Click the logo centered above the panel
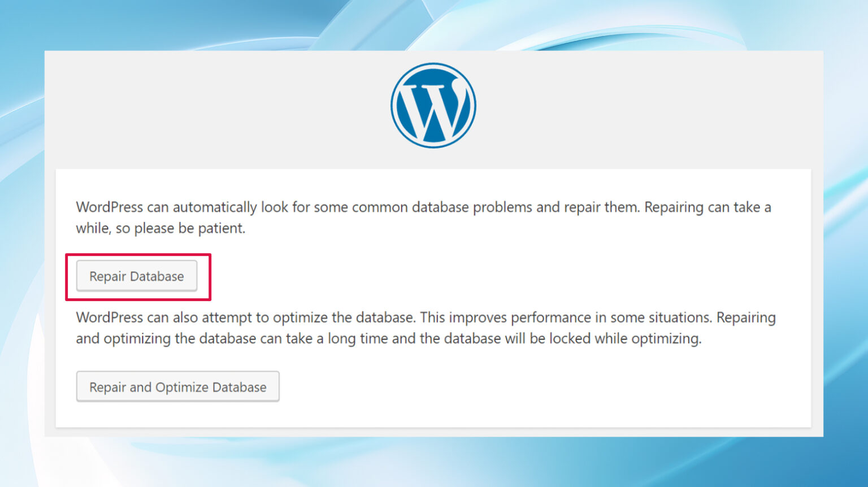868x487 pixels. point(433,105)
